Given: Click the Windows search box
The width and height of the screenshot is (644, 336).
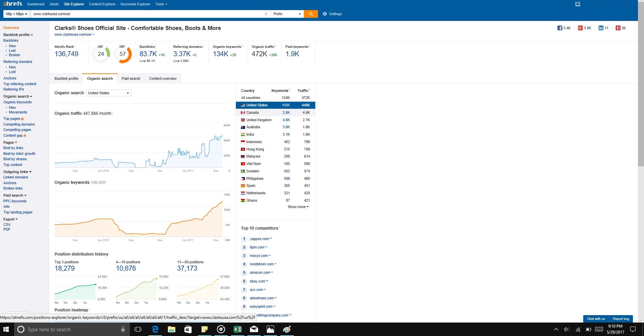Looking at the screenshot, I should [72, 329].
